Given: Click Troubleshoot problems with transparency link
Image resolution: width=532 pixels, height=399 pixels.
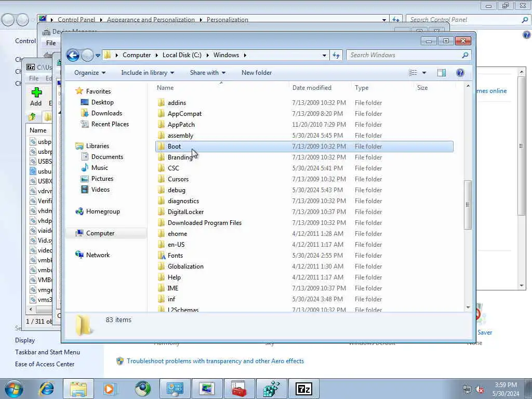Looking at the screenshot, I should 215,361.
